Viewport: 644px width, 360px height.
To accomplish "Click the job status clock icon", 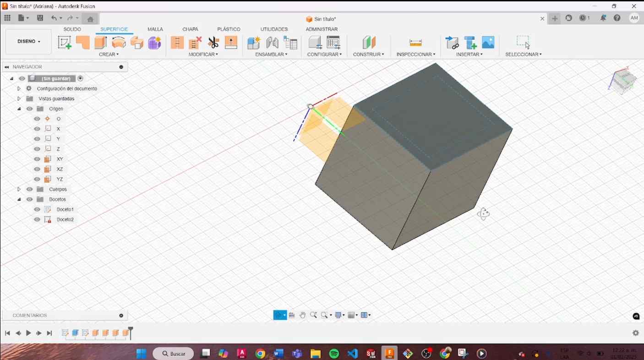I will [583, 18].
